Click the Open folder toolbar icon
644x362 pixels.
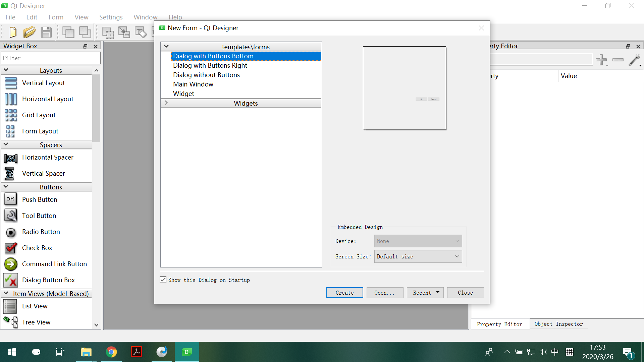point(29,32)
